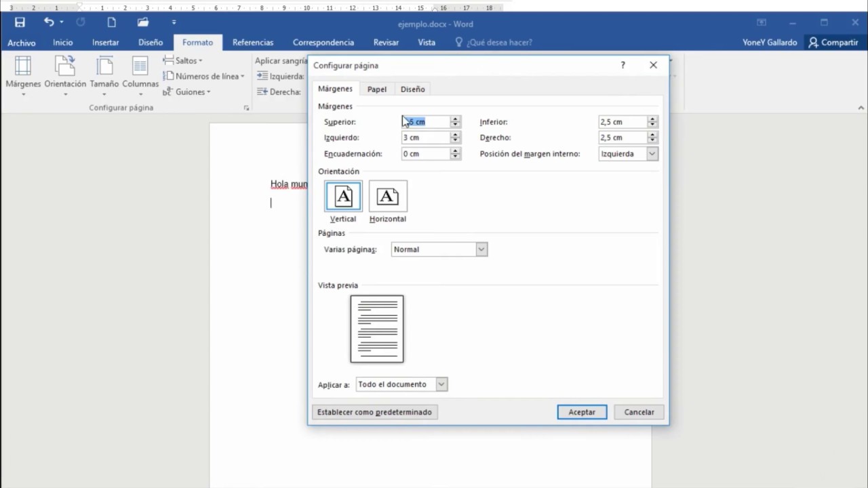Open the Aplicar a dropdown
This screenshot has width=868, height=488.
tap(441, 384)
